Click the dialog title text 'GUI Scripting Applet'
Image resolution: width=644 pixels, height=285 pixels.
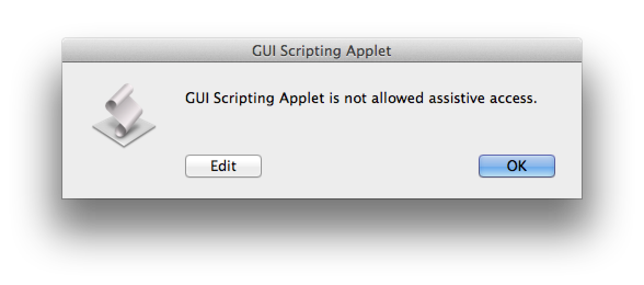[321, 51]
